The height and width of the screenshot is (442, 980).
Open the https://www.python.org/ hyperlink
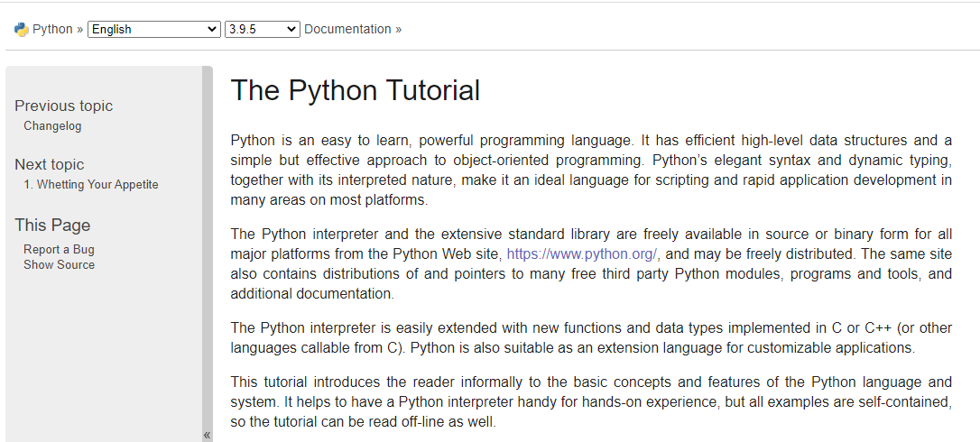(x=583, y=254)
